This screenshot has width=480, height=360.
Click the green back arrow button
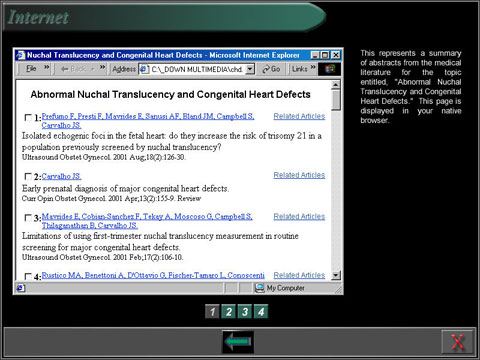click(238, 342)
